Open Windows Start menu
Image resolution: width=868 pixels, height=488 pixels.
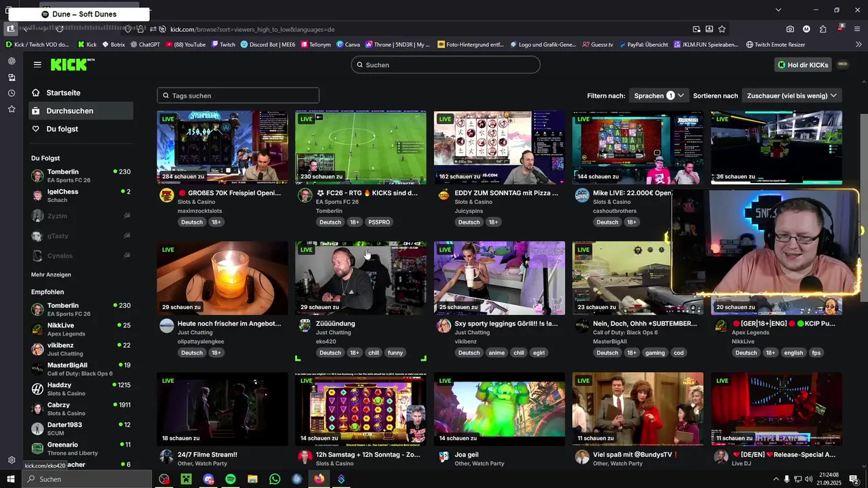[x=11, y=479]
